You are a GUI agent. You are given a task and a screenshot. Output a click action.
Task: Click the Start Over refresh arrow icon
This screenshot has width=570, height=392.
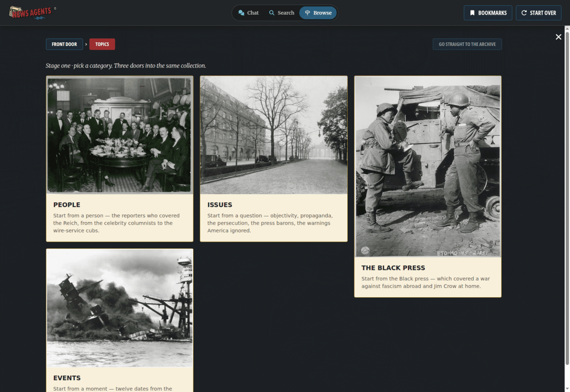pos(524,13)
